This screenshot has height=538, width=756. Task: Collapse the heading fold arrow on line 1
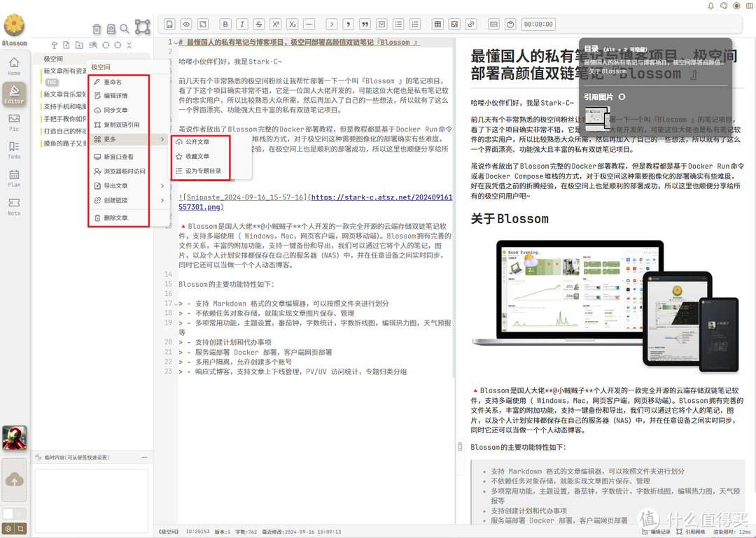(174, 43)
